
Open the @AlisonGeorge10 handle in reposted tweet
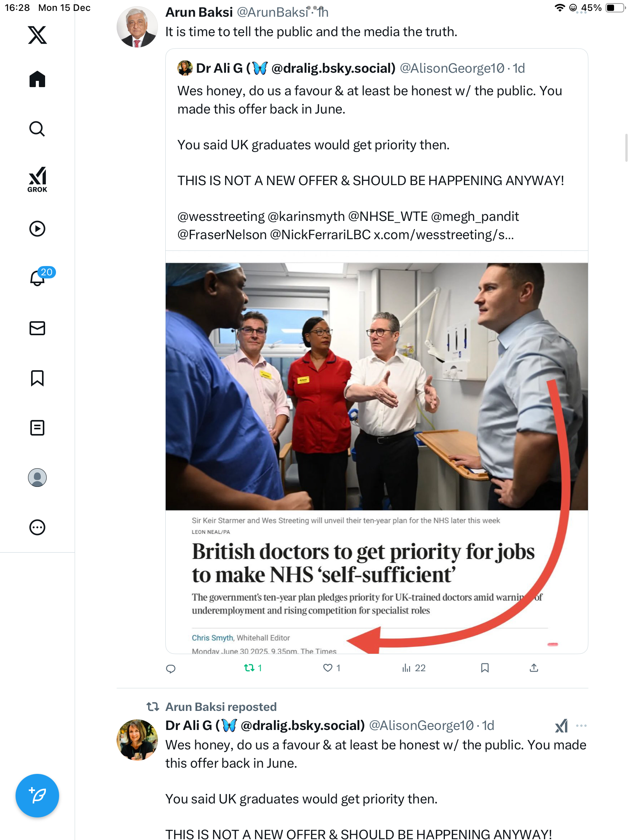click(421, 726)
